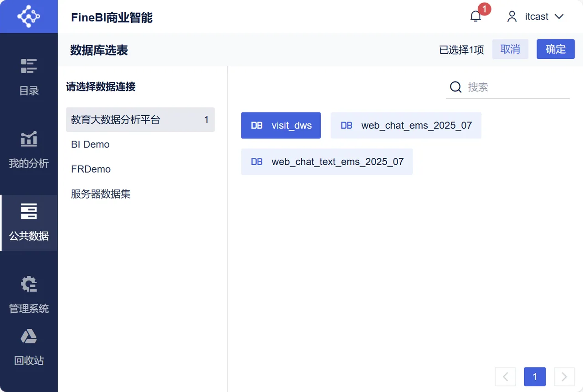Click the user avatar icon
This screenshot has height=392, width=583.
(x=512, y=16)
